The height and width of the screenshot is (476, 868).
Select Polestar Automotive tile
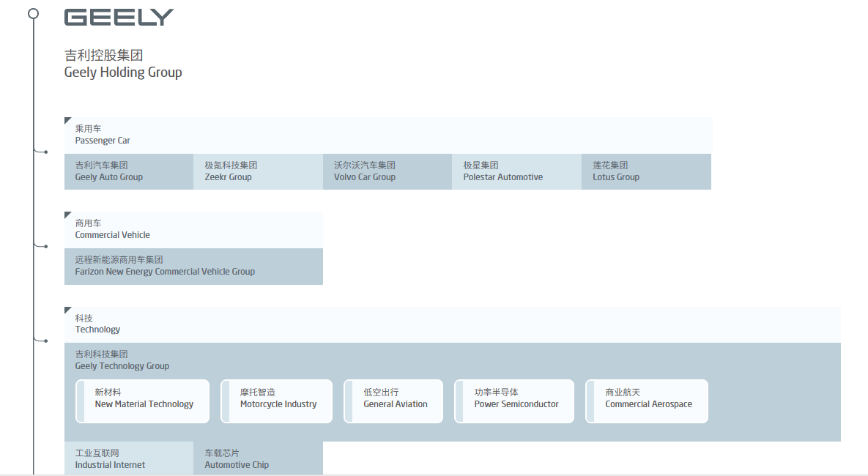516,171
